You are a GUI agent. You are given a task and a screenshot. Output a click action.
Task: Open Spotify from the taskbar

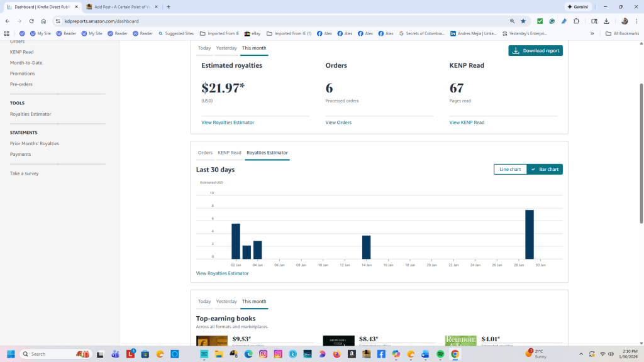point(440,354)
